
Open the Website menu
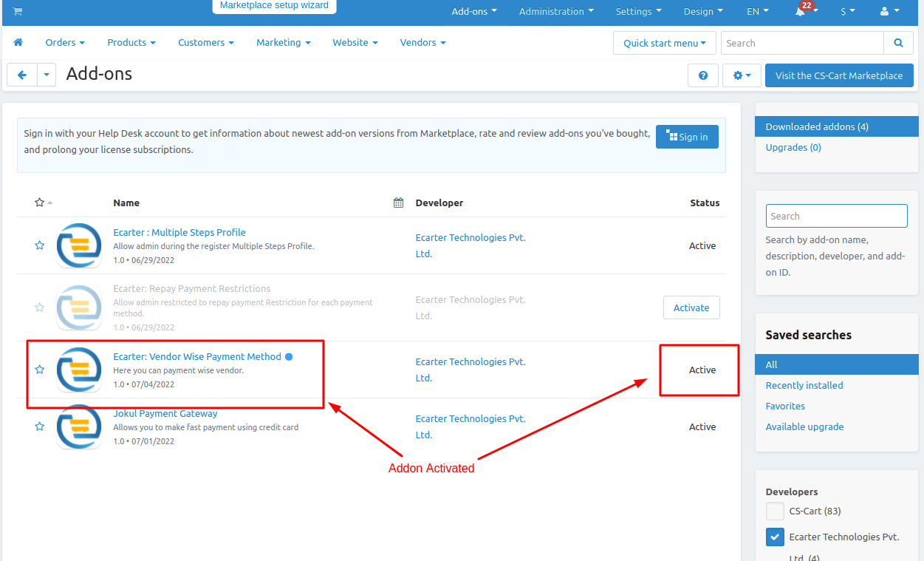(x=355, y=43)
